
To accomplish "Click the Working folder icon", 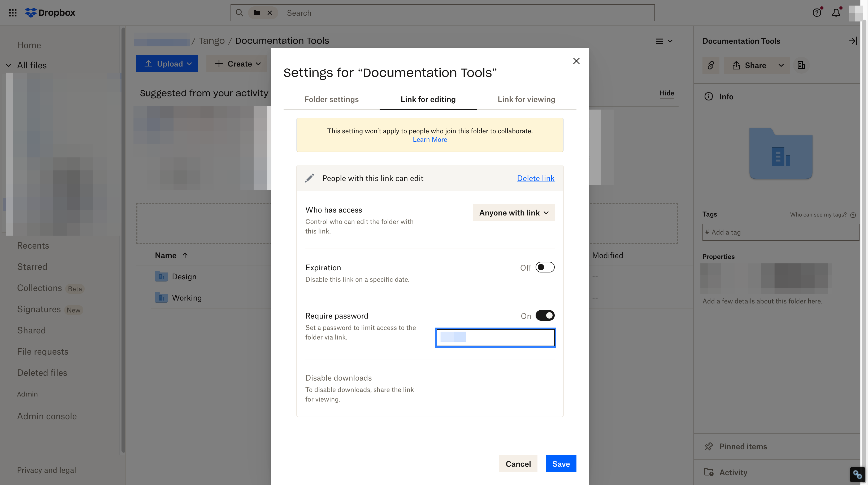I will (x=161, y=298).
